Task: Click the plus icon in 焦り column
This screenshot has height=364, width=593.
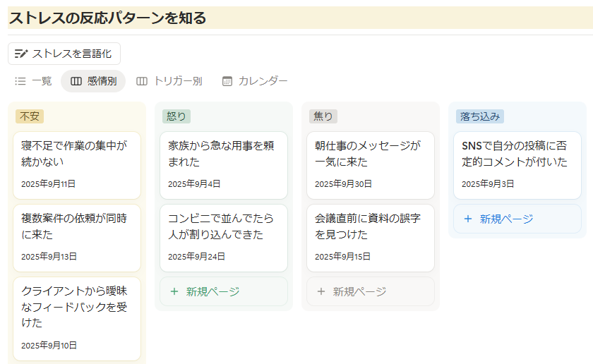Action: click(321, 291)
